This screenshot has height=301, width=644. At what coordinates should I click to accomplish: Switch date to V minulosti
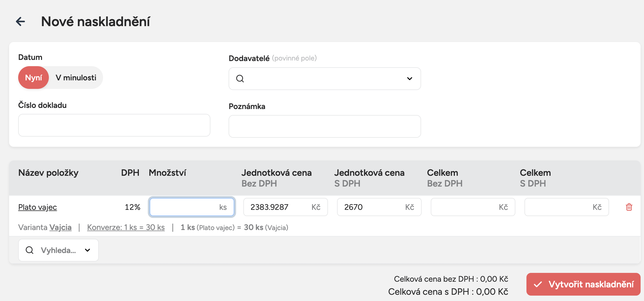pyautogui.click(x=76, y=78)
